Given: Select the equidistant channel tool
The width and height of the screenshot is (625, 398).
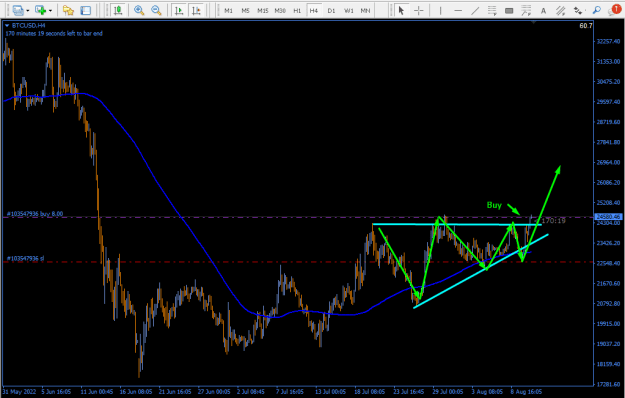Looking at the screenshot, I should [560, 10].
